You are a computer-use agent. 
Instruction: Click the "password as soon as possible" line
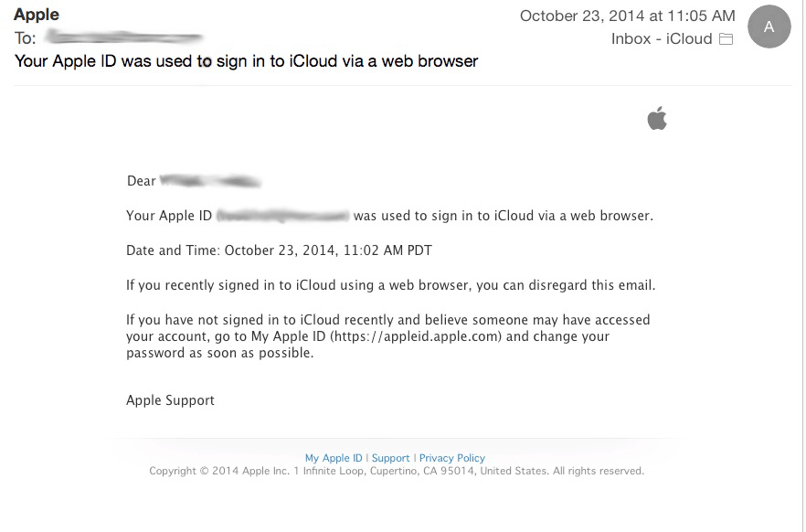coord(219,353)
